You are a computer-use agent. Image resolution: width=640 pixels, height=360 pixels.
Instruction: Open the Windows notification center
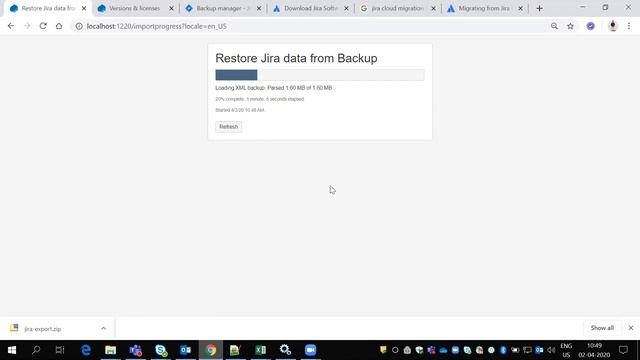[x=623, y=350]
